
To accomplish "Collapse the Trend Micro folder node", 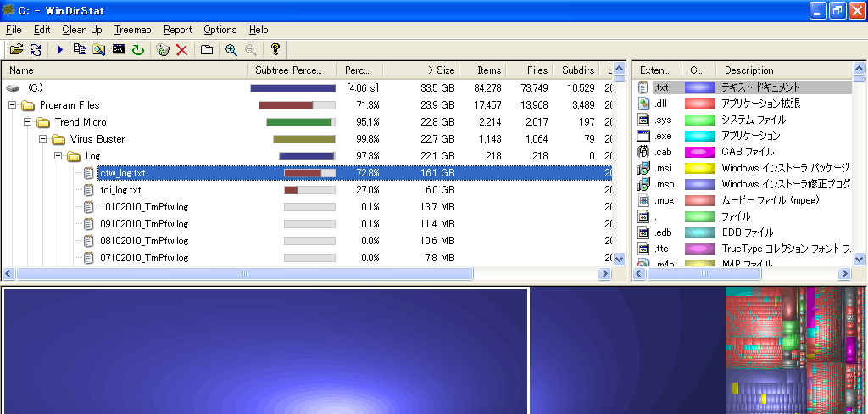I will 28,122.
